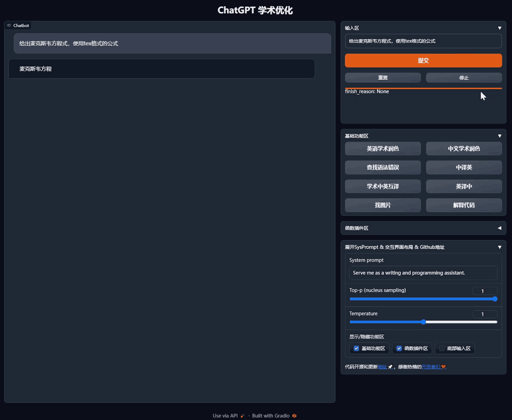Click the ChatGPT 学术优化 page title
512x420 pixels.
coord(255,10)
